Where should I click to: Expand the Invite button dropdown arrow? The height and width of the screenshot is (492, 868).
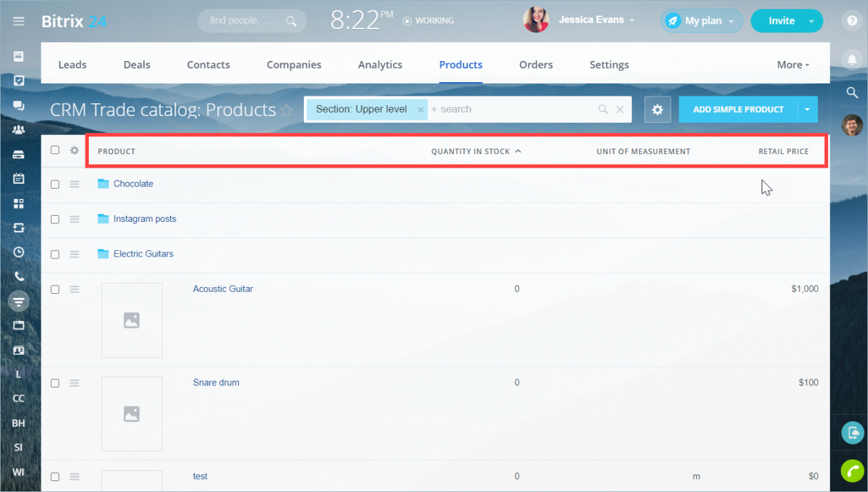click(812, 21)
